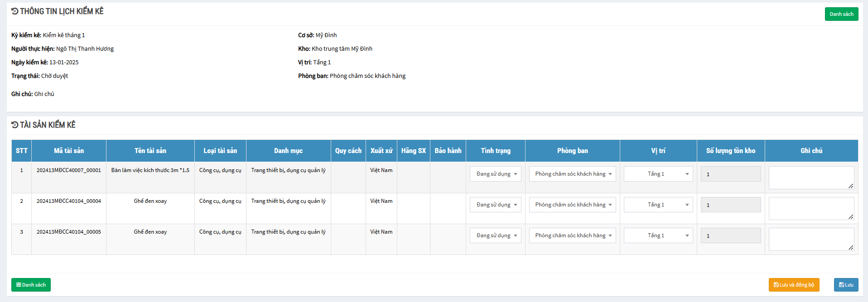This screenshot has width=868, height=302.
Task: Click the history icon beside THÔNG TIN LỊCH KIỂM KÊ
Action: [x=15, y=11]
